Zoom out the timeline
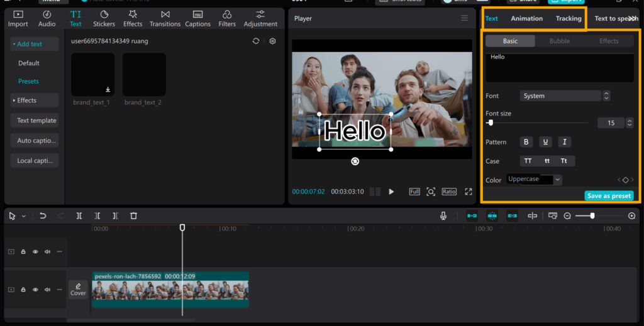This screenshot has height=326, width=644. [567, 215]
